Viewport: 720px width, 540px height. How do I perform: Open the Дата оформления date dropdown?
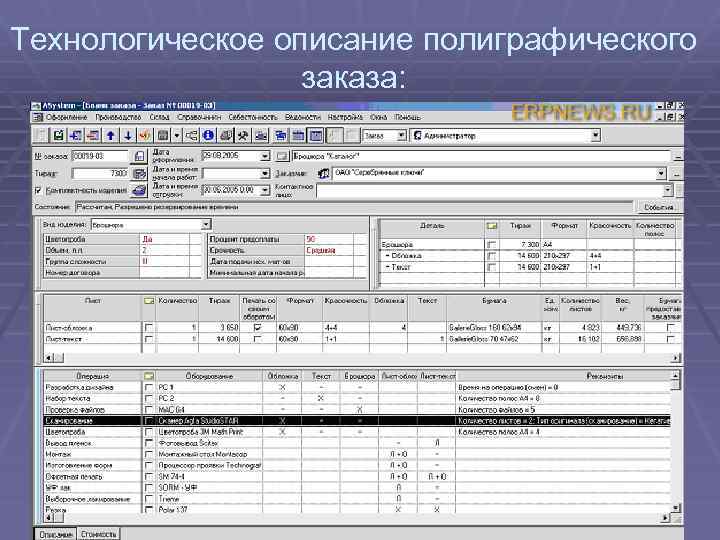point(265,157)
